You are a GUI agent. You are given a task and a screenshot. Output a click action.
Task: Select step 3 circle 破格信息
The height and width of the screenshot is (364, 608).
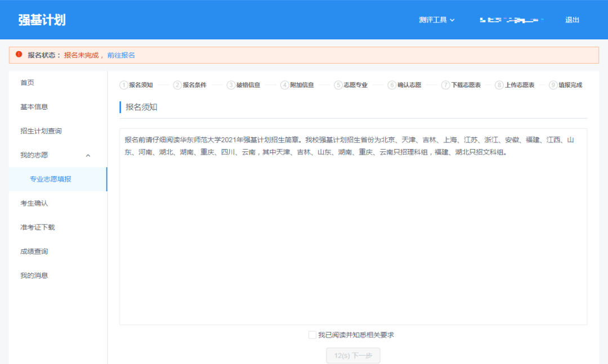(x=231, y=85)
